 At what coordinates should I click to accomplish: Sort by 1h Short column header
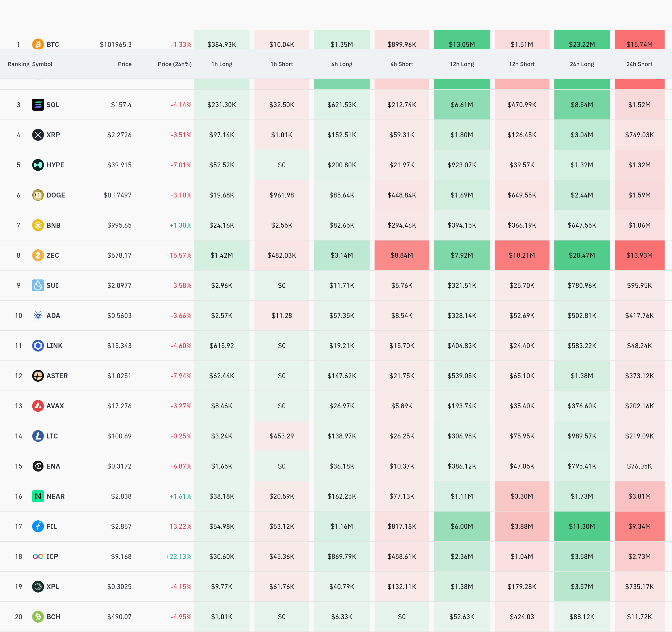click(282, 64)
